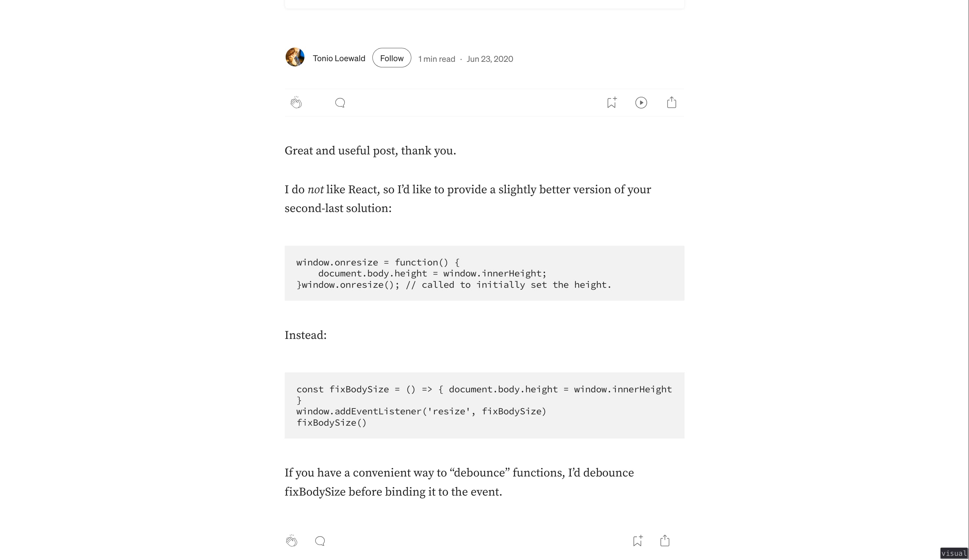969x560 pixels.
Task: Open responses via top comment icon
Action: click(340, 103)
